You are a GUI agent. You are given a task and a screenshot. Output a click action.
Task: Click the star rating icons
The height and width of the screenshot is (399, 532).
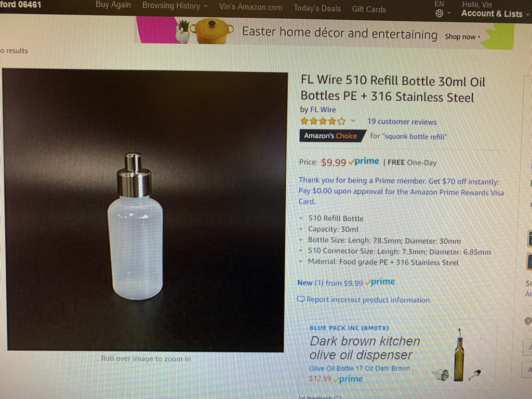point(323,121)
